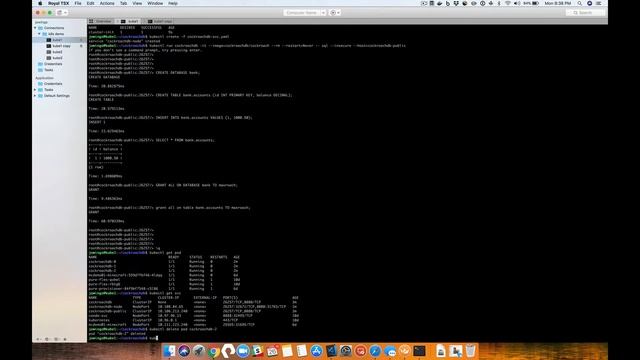Switch to the Overview tab
640x360 pixels.
101,21
